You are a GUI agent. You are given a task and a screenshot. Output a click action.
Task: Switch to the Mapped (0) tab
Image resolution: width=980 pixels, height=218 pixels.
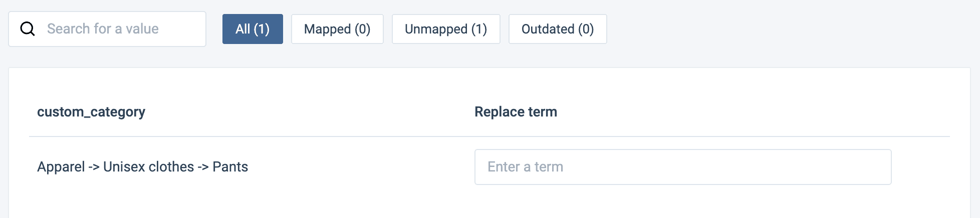coord(337,29)
